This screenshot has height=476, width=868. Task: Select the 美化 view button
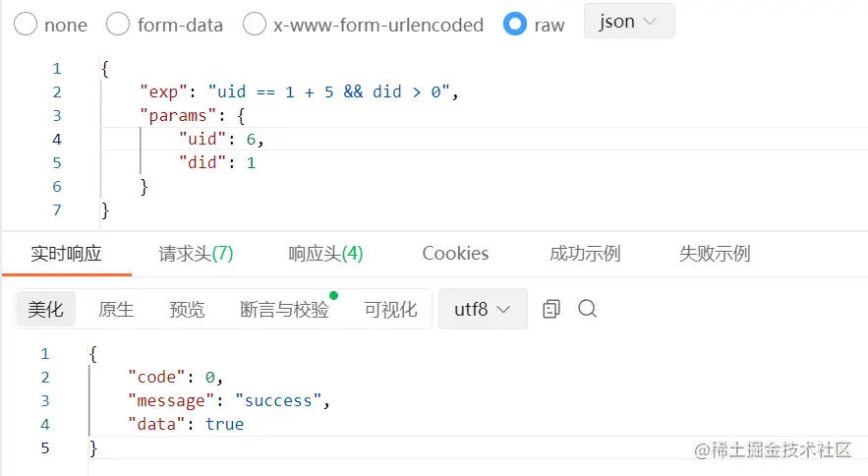click(46, 310)
